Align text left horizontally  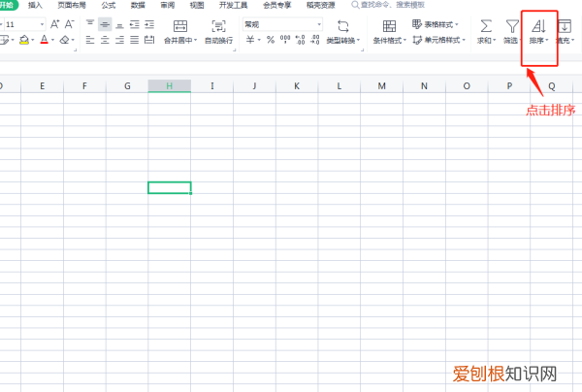coord(90,40)
